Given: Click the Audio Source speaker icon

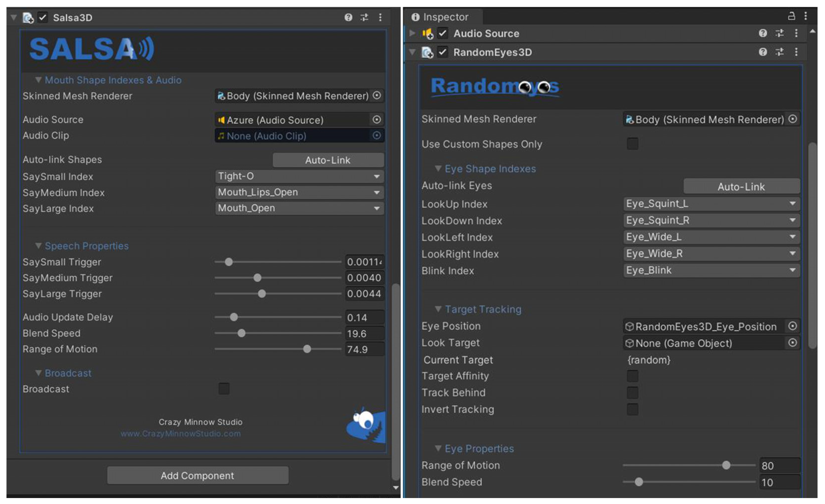Looking at the screenshot, I should click(x=427, y=34).
